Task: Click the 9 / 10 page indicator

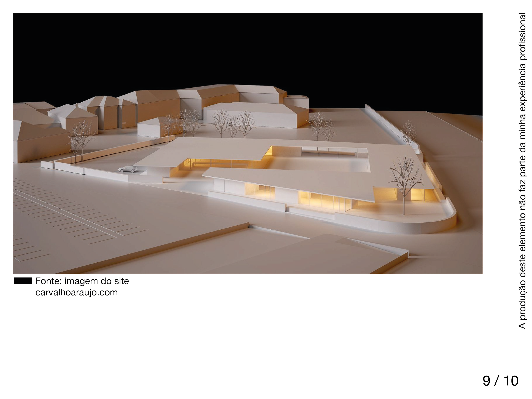Action: pos(500,381)
